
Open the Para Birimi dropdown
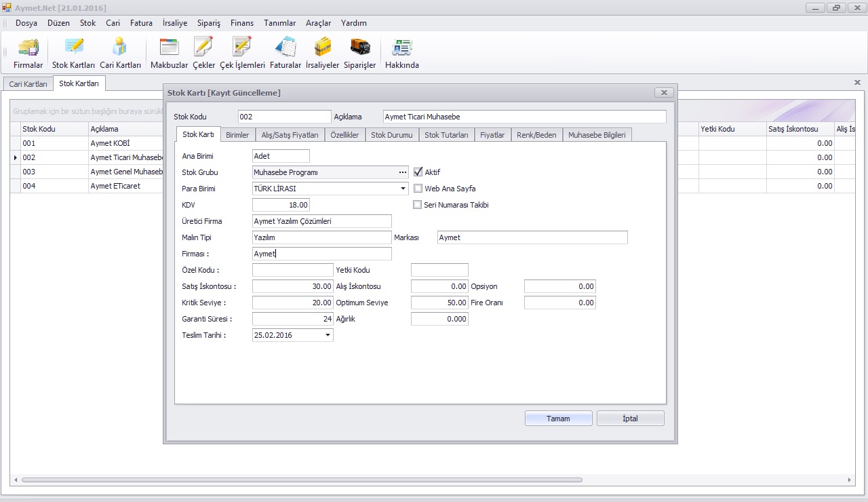(x=403, y=189)
